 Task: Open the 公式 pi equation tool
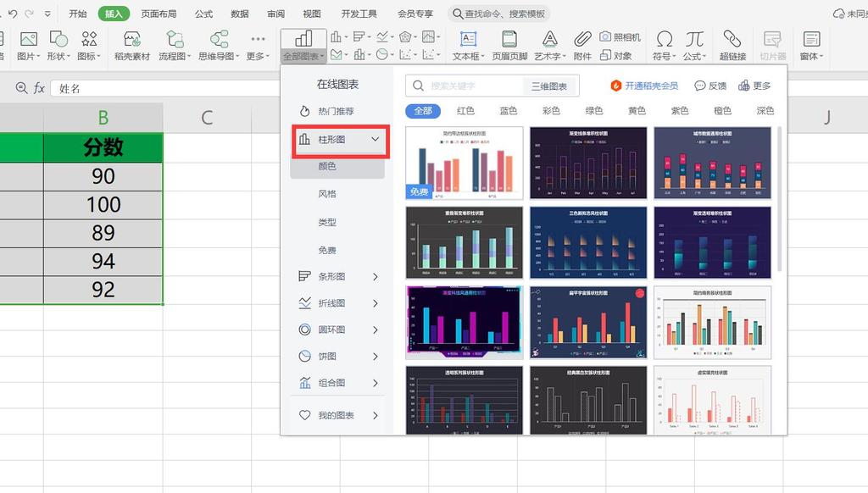click(x=694, y=46)
